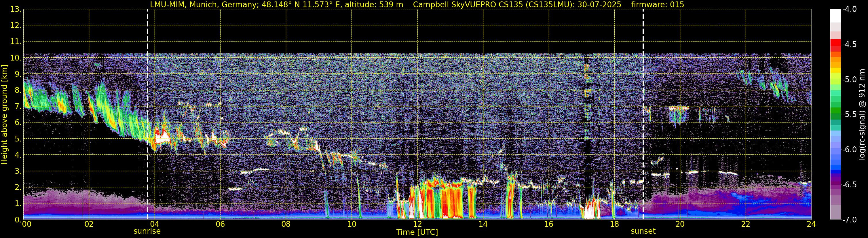Click the height axis tick label "1"
The image size is (868, 238).
click(18, 204)
